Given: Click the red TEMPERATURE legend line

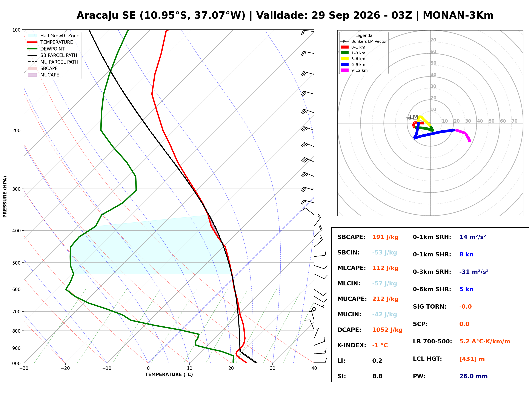Looking at the screenshot, I should [x=32, y=42].
